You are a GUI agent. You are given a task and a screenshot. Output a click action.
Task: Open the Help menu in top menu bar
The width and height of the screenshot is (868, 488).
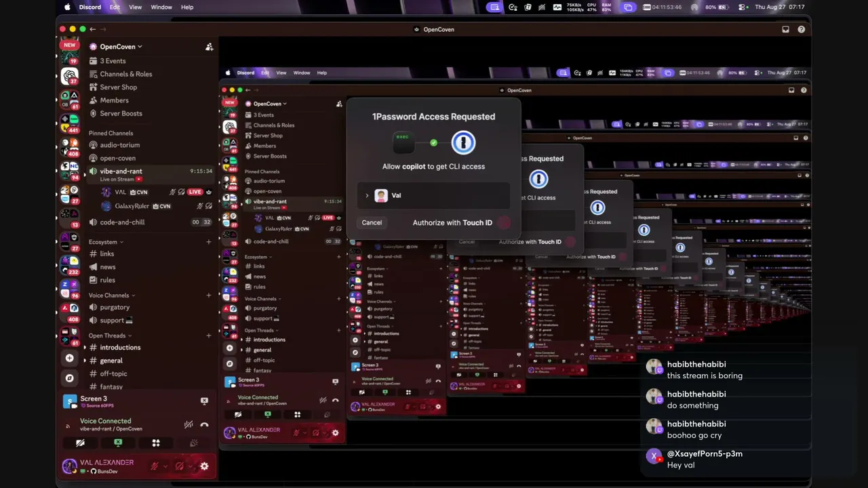coord(187,7)
